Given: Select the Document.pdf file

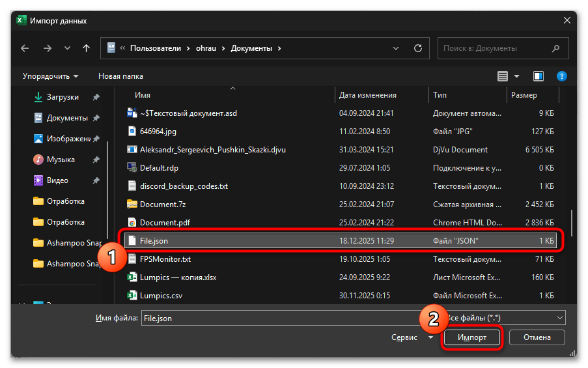Looking at the screenshot, I should [164, 223].
